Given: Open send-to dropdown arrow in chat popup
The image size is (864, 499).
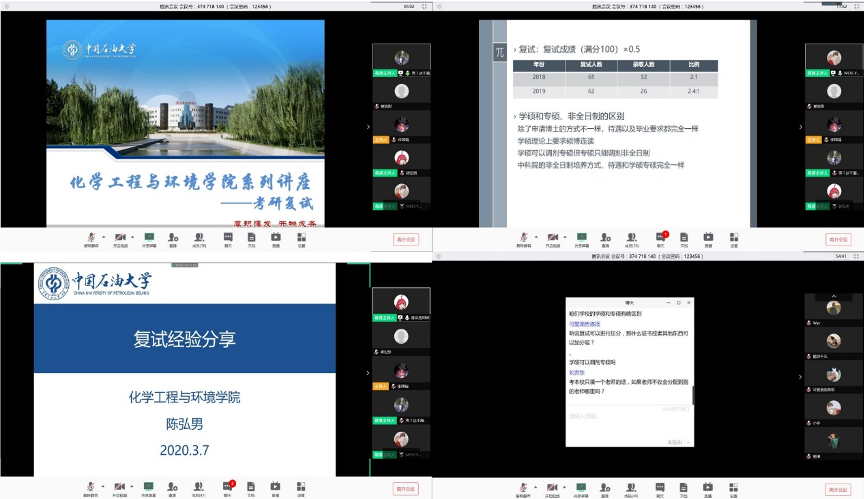Looking at the screenshot, I should pos(688,443).
